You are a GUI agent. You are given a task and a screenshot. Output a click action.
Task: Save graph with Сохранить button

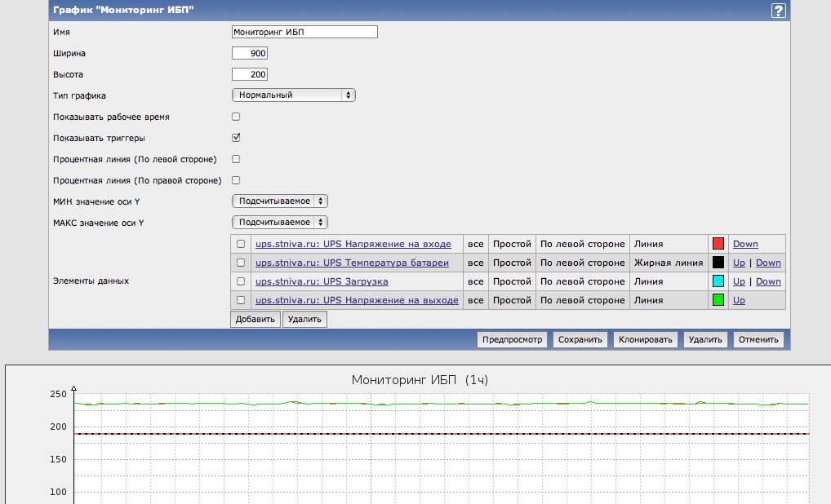click(x=580, y=340)
